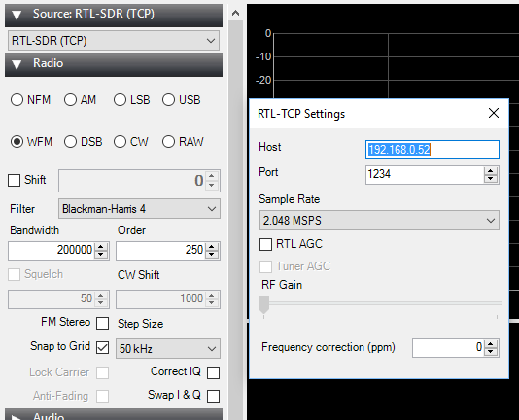Open the Blackman-Harris 4 filter dropdown
Image resolution: width=519 pixels, height=420 pixels.
point(139,209)
